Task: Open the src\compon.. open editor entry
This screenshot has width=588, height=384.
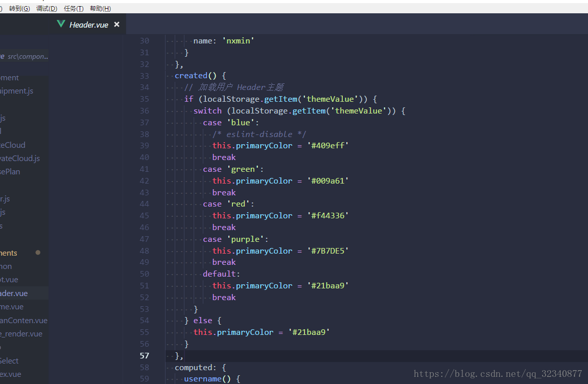Action: pos(25,56)
